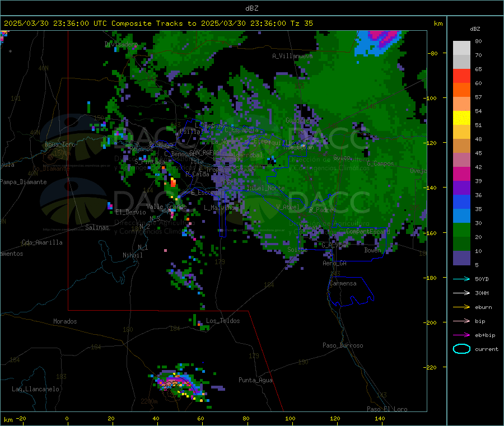The width and height of the screenshot is (504, 426).
Task: Click the 50YD cyan arrow legend icon
Action: 461,279
